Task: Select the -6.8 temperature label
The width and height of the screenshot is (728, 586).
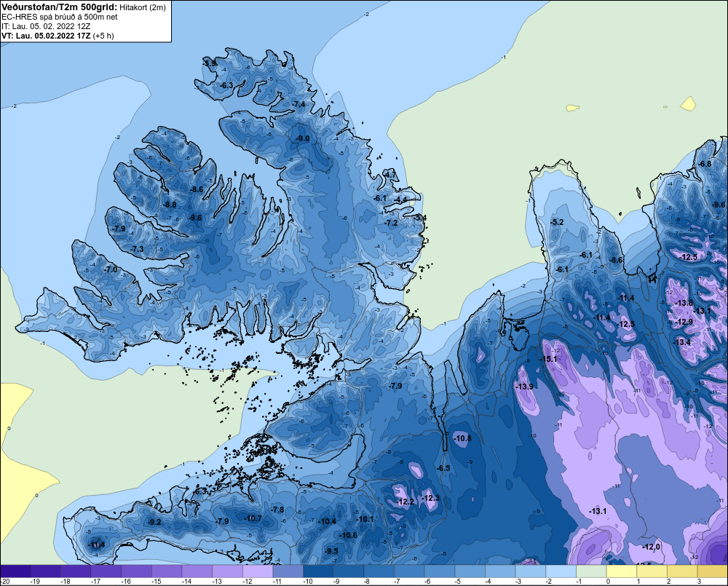Action: tap(705, 164)
